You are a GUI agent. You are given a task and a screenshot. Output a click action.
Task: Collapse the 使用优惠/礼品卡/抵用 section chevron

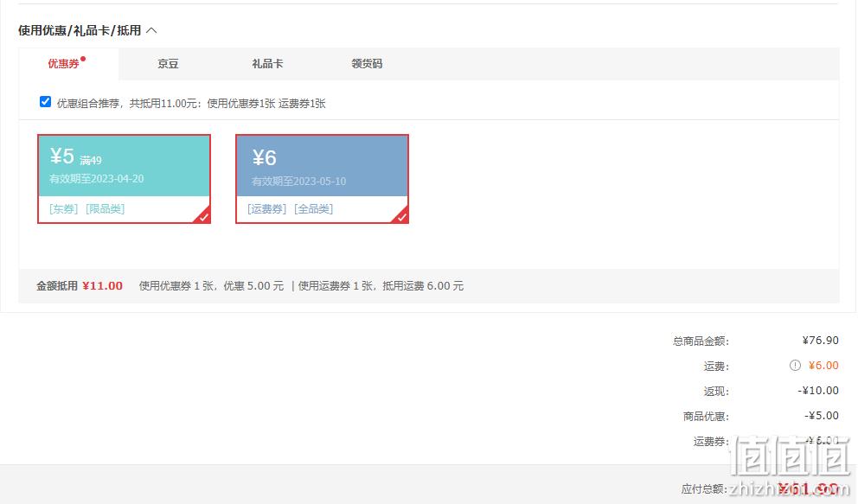point(151,30)
